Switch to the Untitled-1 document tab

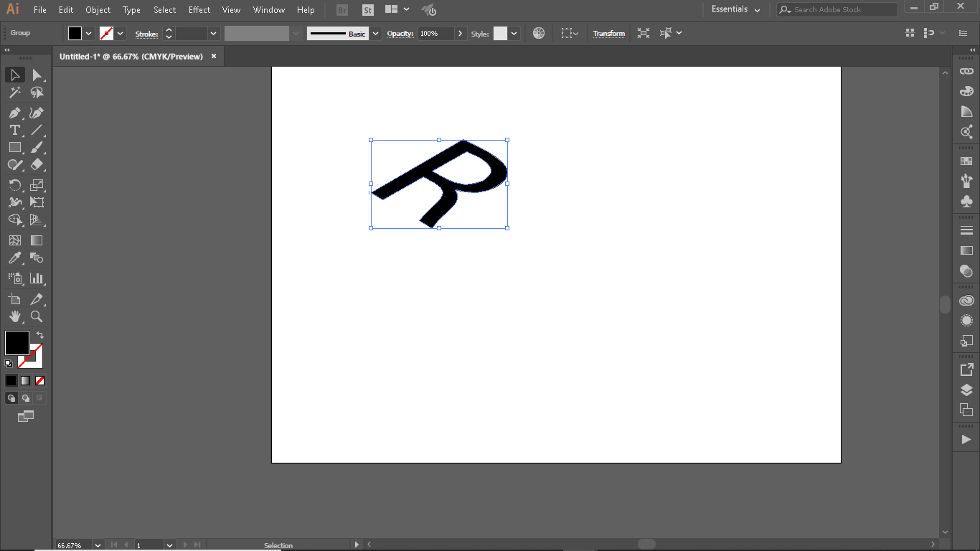pos(131,56)
